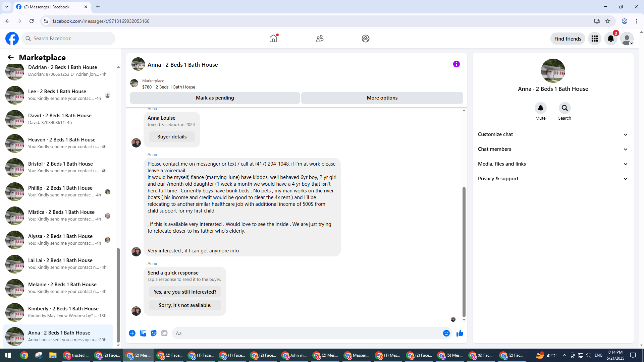Viewport: 644px width, 362px height.
Task: Open more actions plus icon
Action: tap(132, 333)
